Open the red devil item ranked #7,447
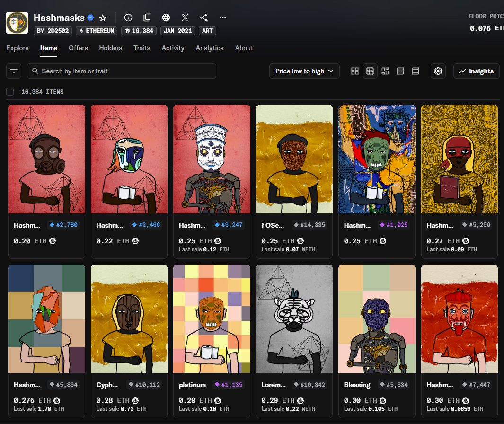Viewport: 504px width, 424px height. pos(460,318)
